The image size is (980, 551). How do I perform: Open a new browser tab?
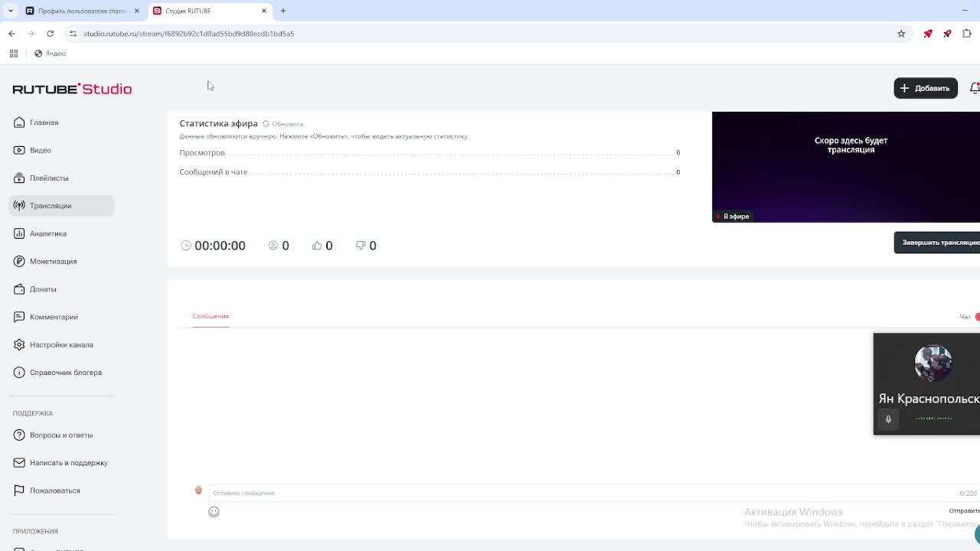click(x=283, y=11)
